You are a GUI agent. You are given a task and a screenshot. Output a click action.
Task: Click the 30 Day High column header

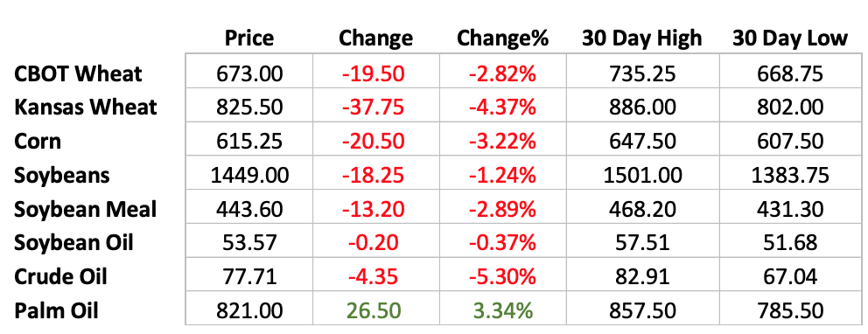[641, 38]
